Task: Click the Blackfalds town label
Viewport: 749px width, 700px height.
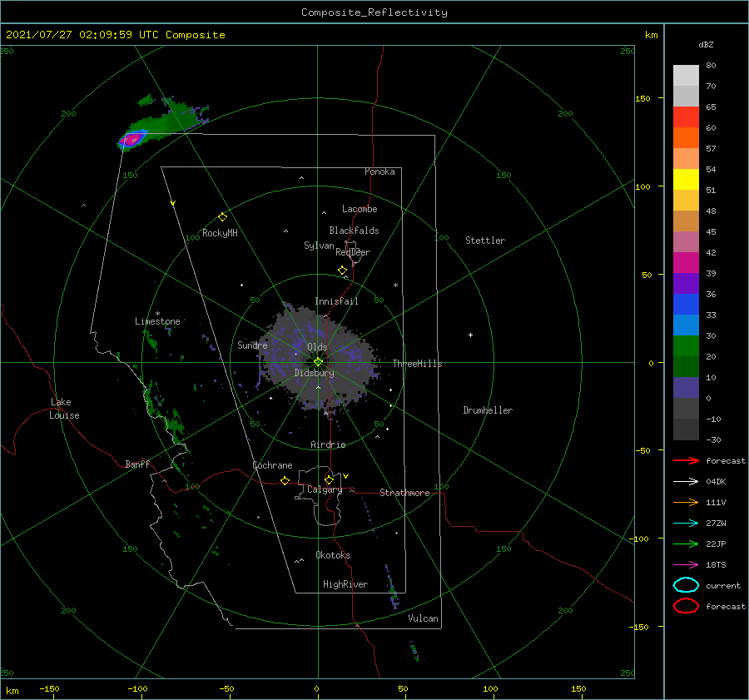Action: pyautogui.click(x=354, y=231)
